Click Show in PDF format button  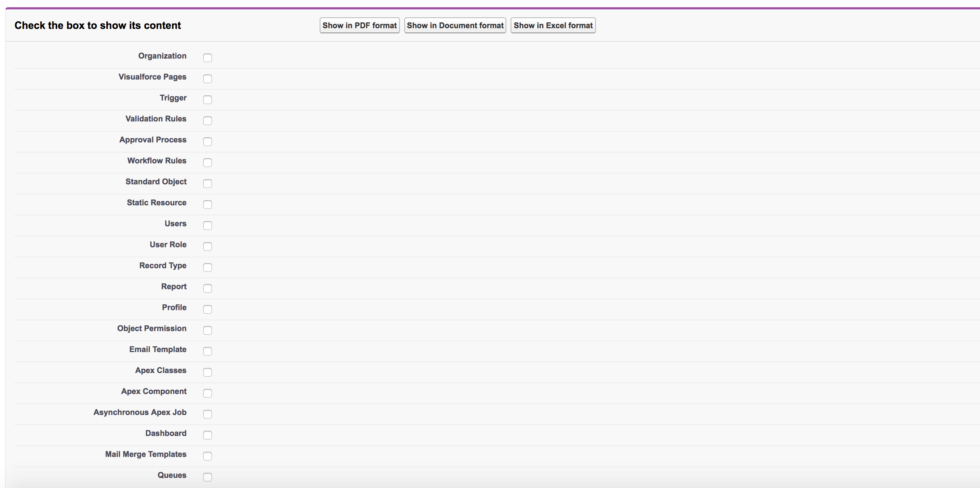pos(359,25)
